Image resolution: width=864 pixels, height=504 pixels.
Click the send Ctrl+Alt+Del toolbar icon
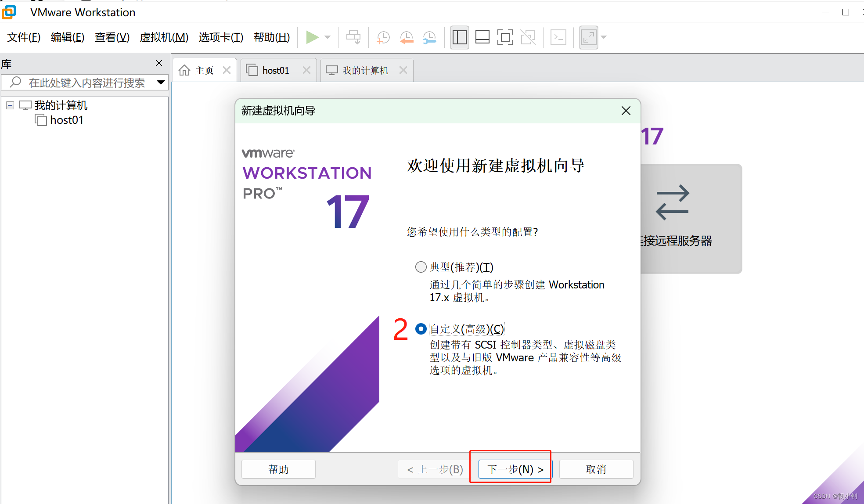pyautogui.click(x=353, y=37)
